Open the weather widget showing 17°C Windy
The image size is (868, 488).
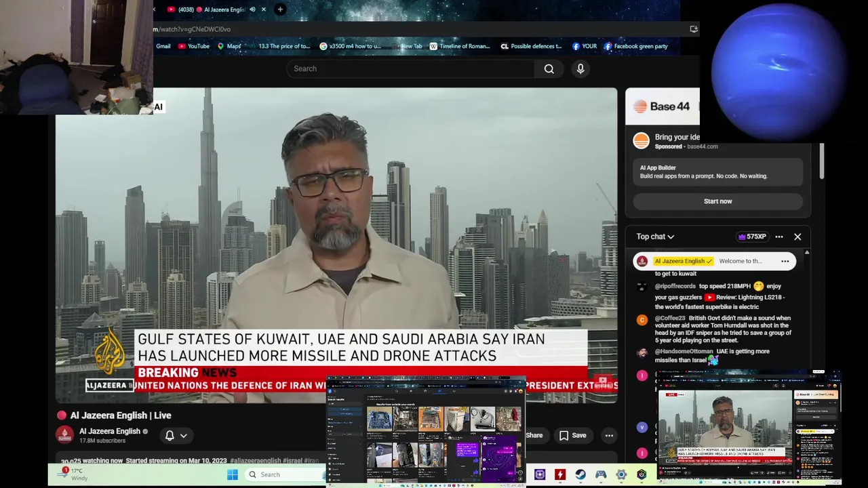(73, 474)
